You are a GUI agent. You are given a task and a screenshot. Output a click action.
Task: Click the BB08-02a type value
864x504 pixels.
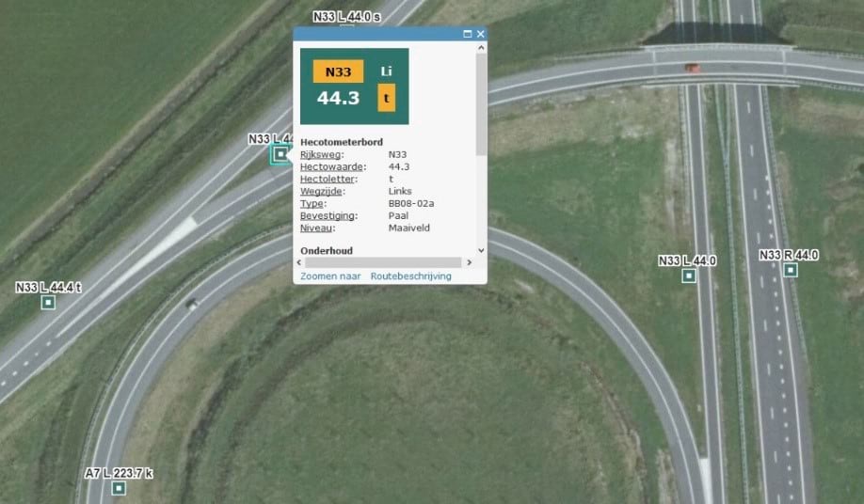[411, 203]
